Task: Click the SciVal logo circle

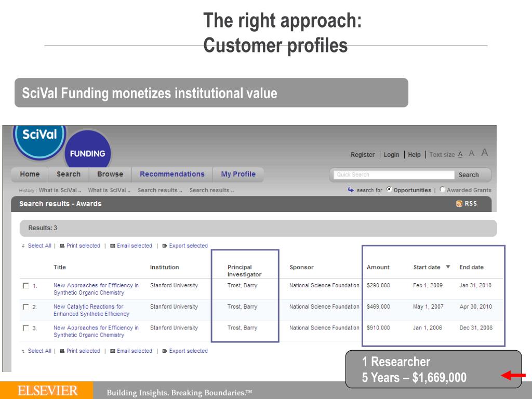Action: pyautogui.click(x=39, y=141)
